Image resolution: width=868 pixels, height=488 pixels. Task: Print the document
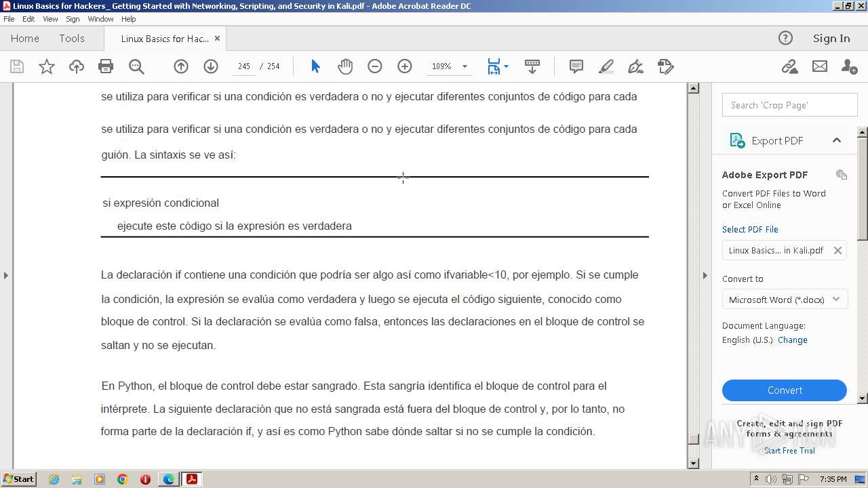(x=106, y=66)
